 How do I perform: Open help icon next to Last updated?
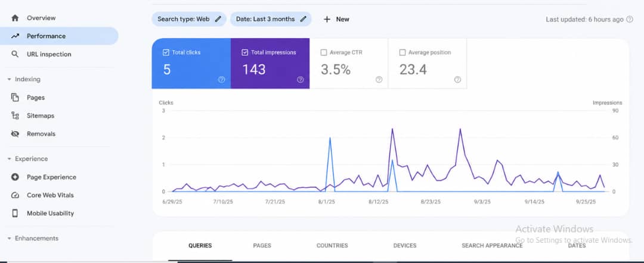point(629,19)
